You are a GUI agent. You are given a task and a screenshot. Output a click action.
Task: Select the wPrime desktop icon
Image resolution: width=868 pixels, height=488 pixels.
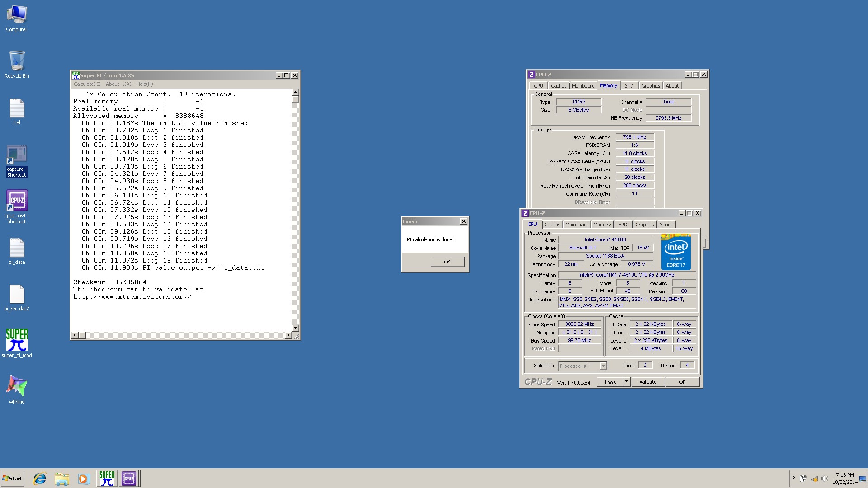click(x=17, y=389)
